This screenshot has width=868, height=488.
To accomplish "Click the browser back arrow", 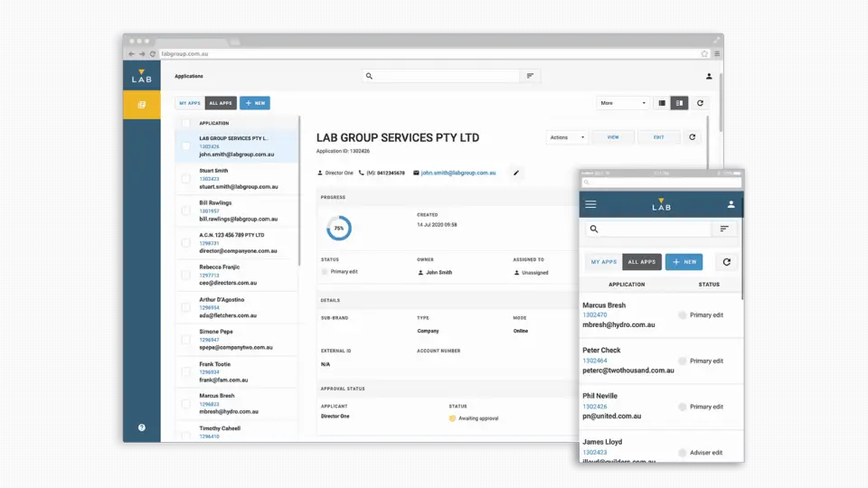I will 131,53.
